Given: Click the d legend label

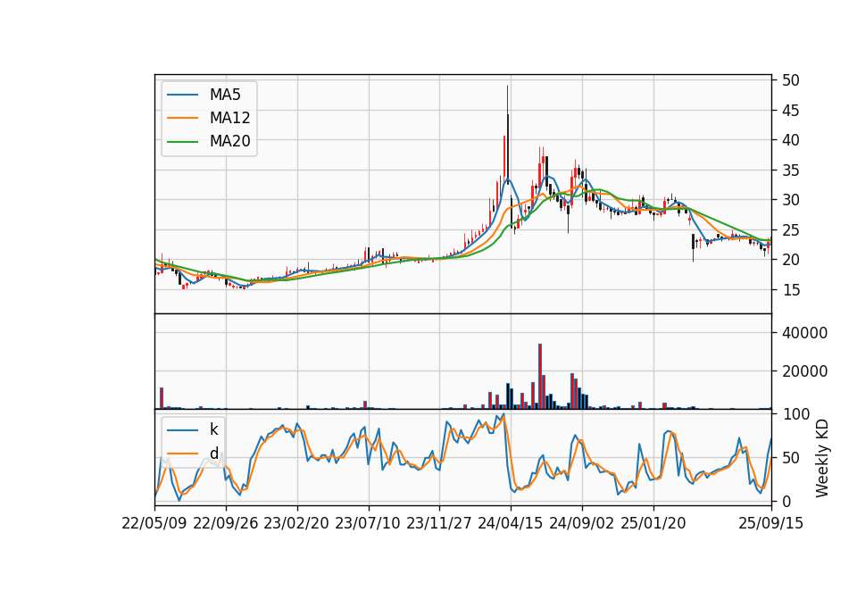Looking at the screenshot, I should tap(214, 454).
